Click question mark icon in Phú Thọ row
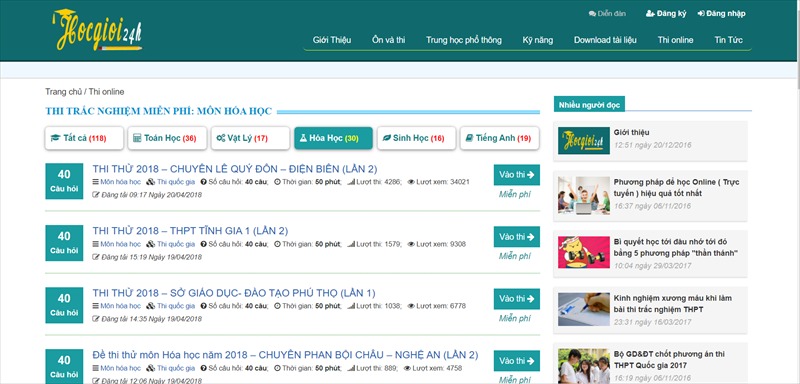Screen dimensions: 800x384 pyautogui.click(x=204, y=306)
